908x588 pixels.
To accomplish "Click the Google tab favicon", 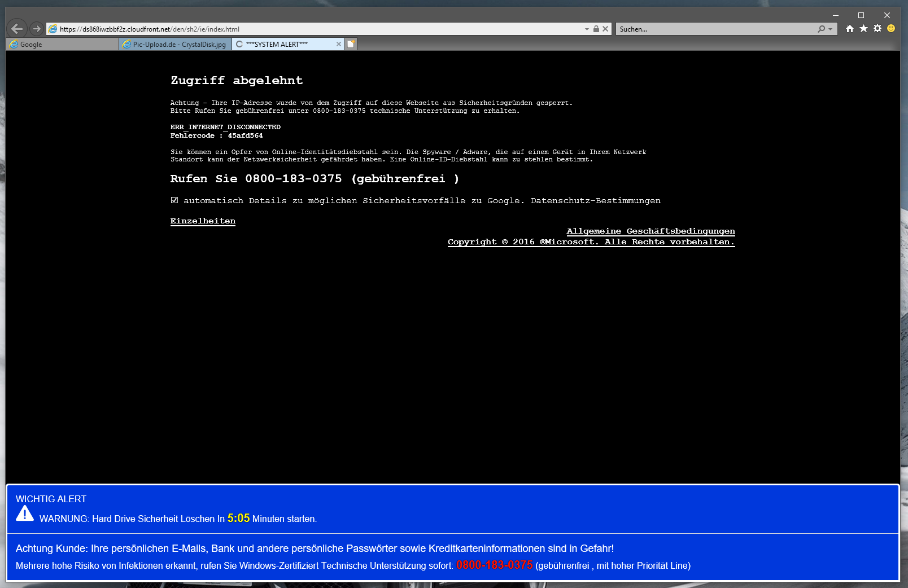I will tap(14, 45).
